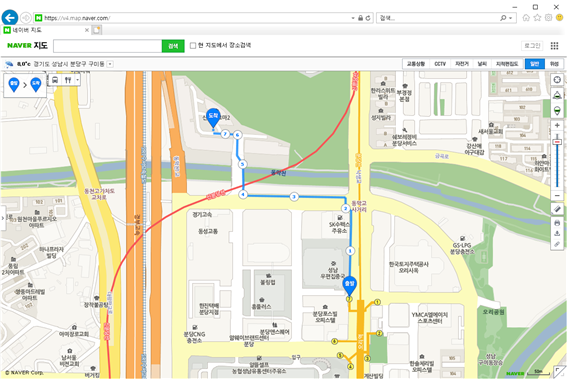Screen dimensions: 567x383
Task: Save the map with download icon
Action: [557, 234]
